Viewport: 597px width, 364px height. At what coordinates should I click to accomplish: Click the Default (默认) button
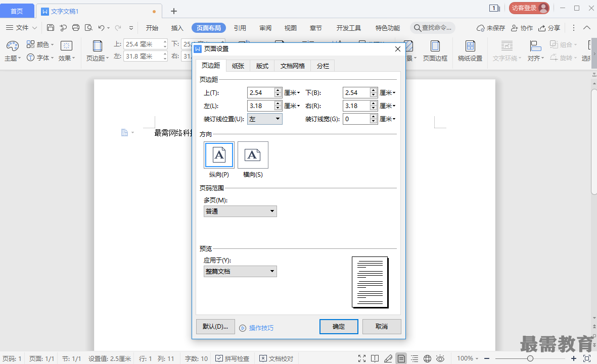(215, 326)
